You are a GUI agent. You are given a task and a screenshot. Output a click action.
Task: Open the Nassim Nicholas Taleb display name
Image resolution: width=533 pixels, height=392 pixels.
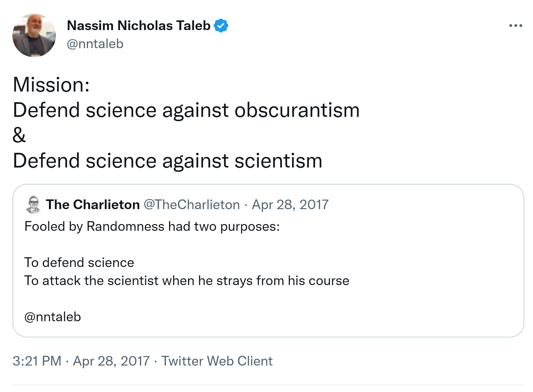click(x=139, y=26)
